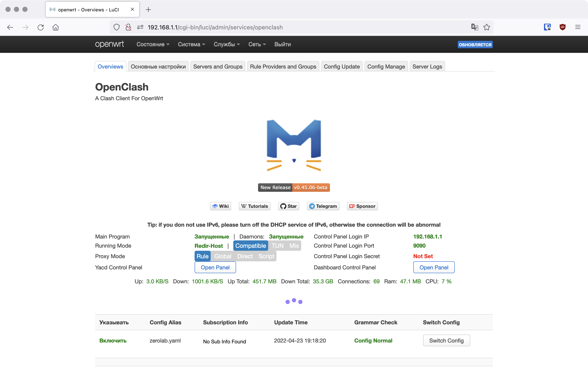Click the Switch Config button for zerolab.yaml
This screenshot has width=588, height=370.
click(446, 340)
